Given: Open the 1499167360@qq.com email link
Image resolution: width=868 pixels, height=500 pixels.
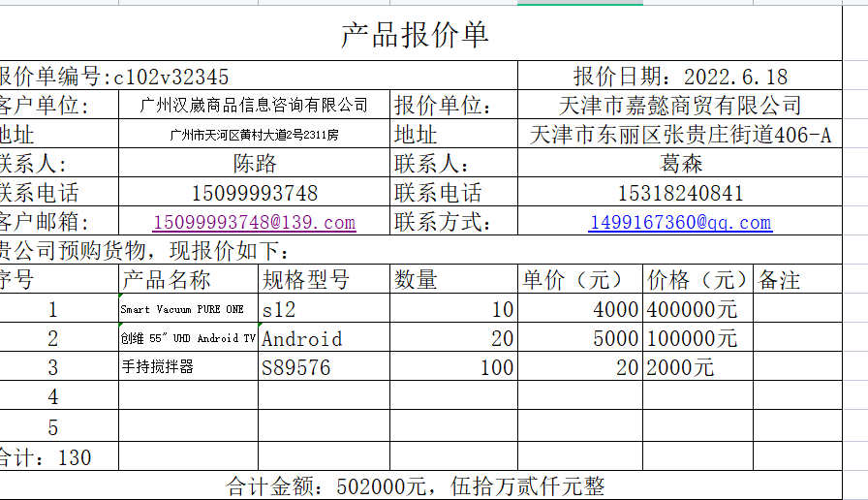Looking at the screenshot, I should point(679,223).
